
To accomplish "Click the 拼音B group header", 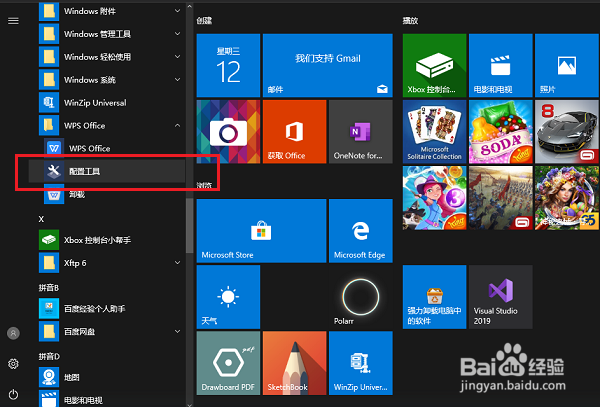I will pyautogui.click(x=49, y=288).
